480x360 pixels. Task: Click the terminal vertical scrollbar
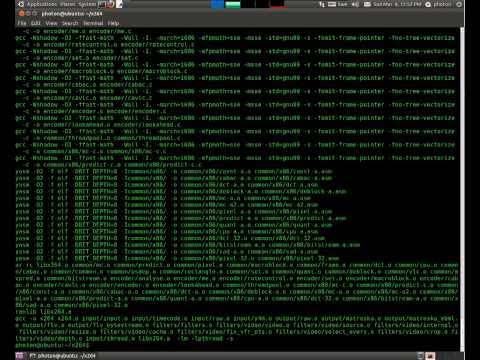462,189
